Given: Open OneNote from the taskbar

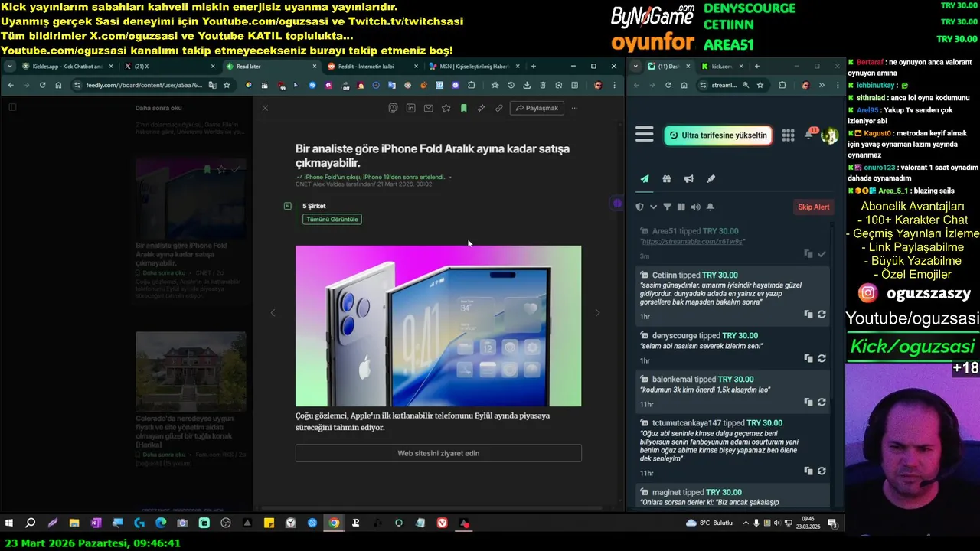Looking at the screenshot, I should 96,523.
